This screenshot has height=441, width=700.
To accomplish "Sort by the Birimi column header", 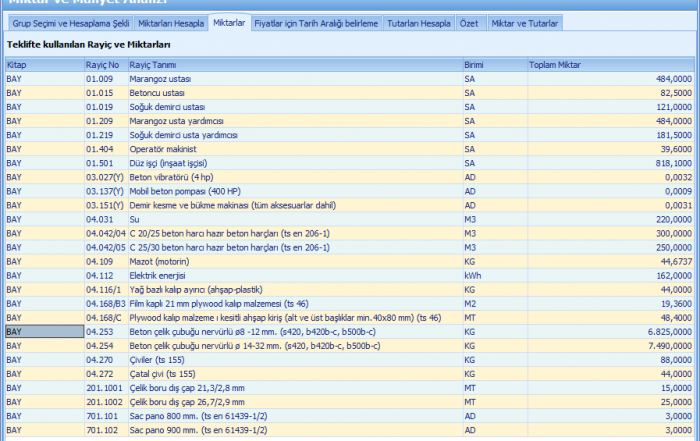I will click(493, 64).
